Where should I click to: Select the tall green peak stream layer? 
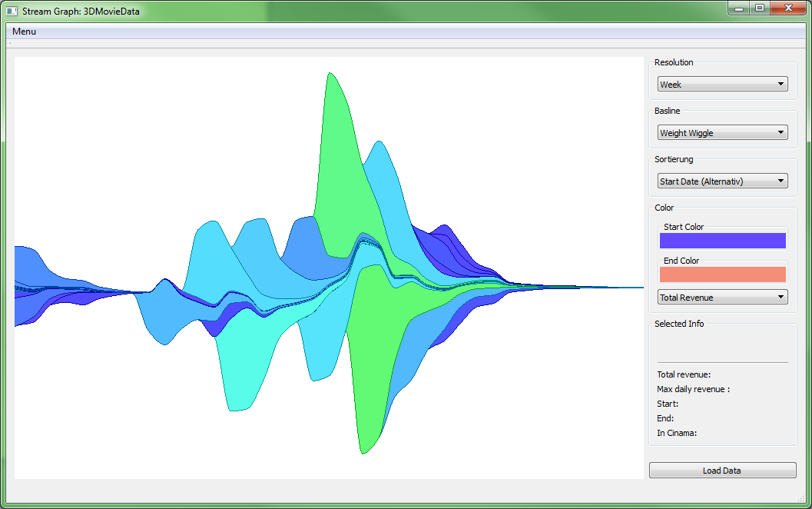pyautogui.click(x=338, y=154)
